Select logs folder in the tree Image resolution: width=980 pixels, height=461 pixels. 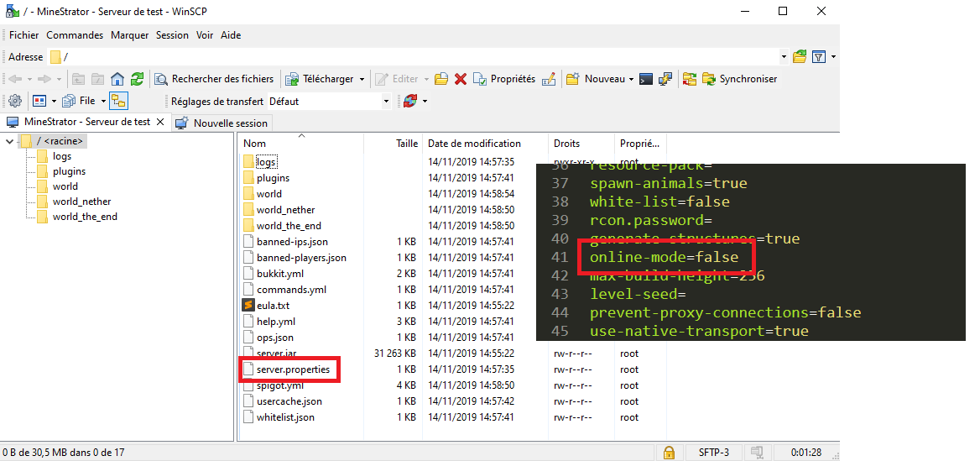[62, 156]
